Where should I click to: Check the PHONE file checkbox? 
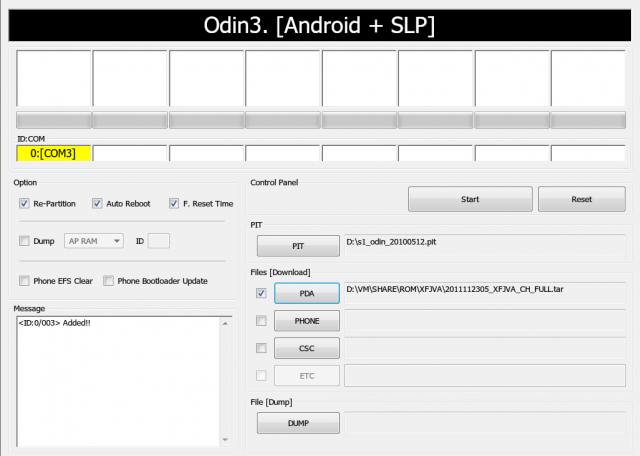point(261,321)
